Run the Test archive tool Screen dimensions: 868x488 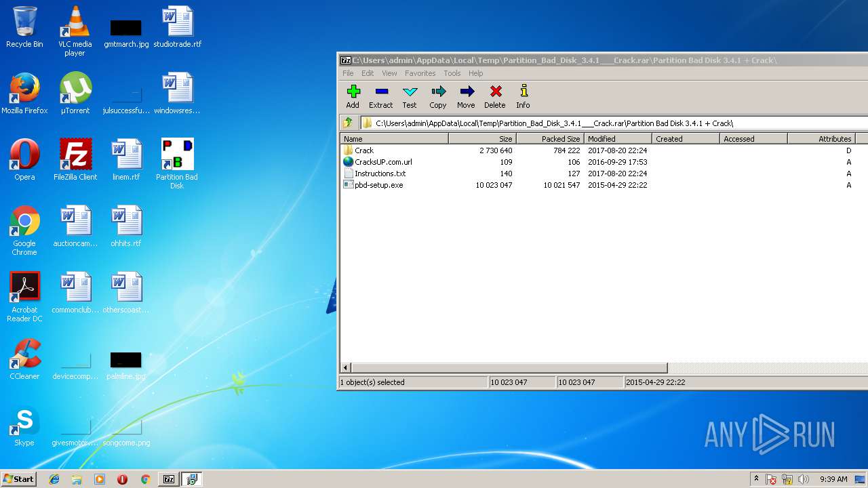[x=410, y=96]
